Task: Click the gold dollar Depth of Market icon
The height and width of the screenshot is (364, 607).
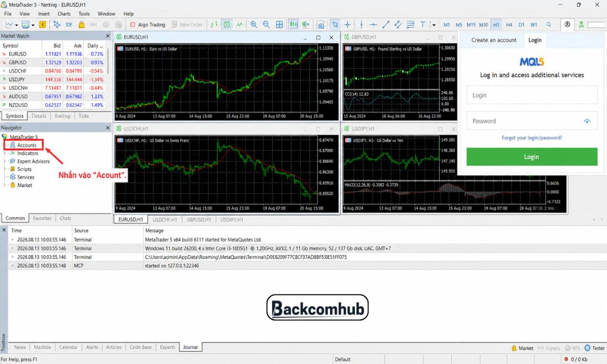Action: pyautogui.click(x=42, y=25)
